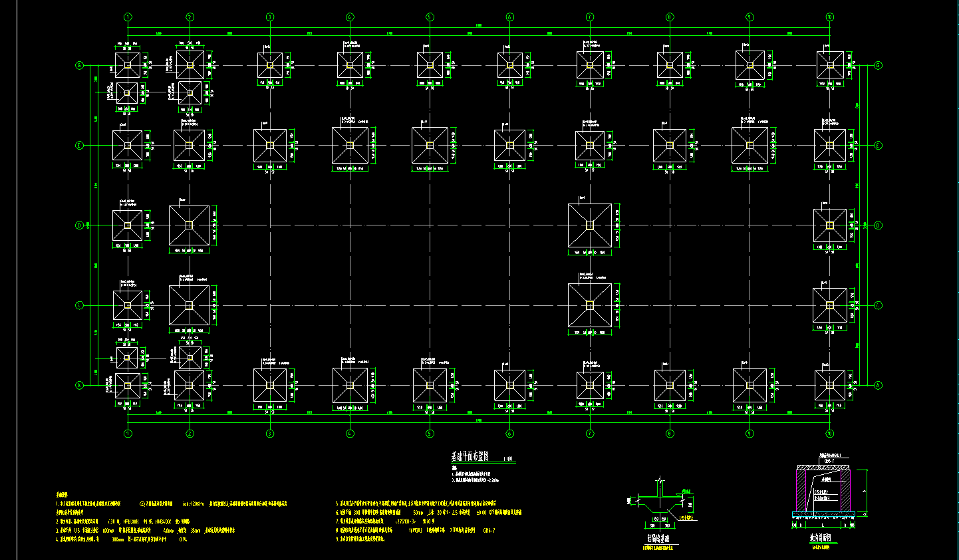Click left-side axis bubble C

point(80,305)
